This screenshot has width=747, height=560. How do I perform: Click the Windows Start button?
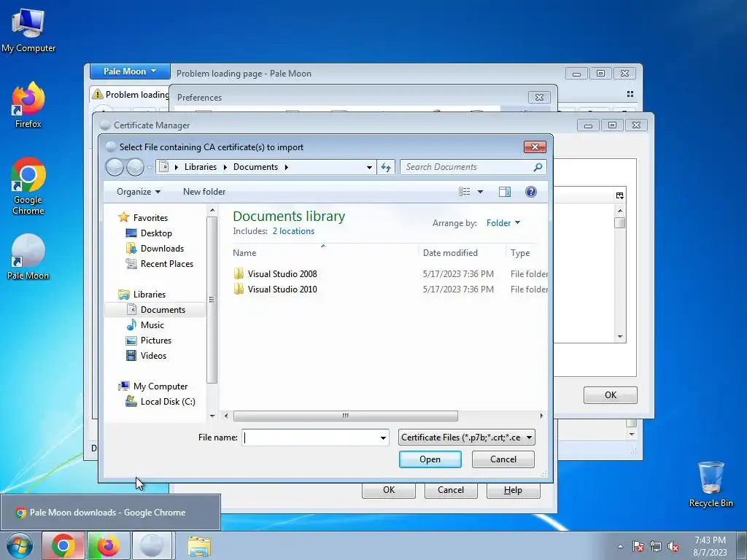click(x=19, y=545)
